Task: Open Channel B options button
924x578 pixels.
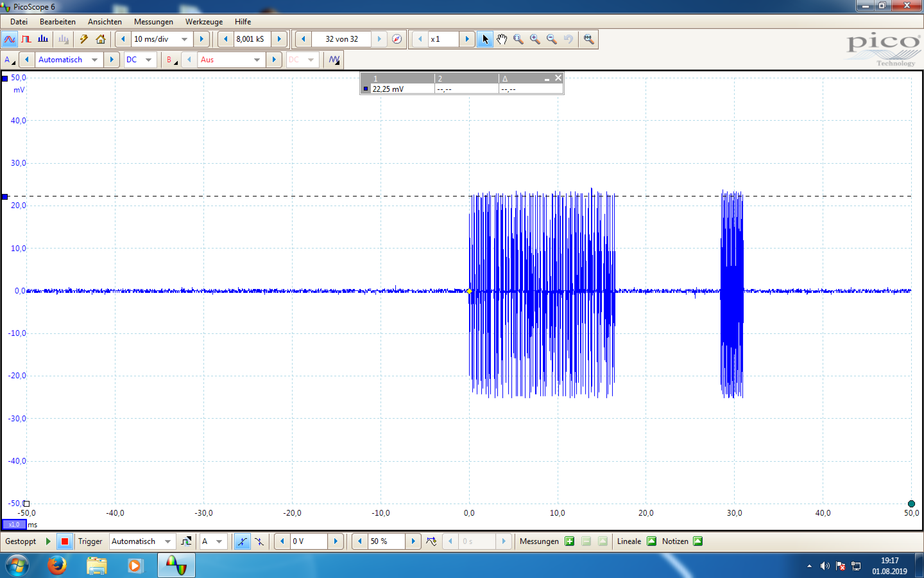Action: click(x=171, y=60)
